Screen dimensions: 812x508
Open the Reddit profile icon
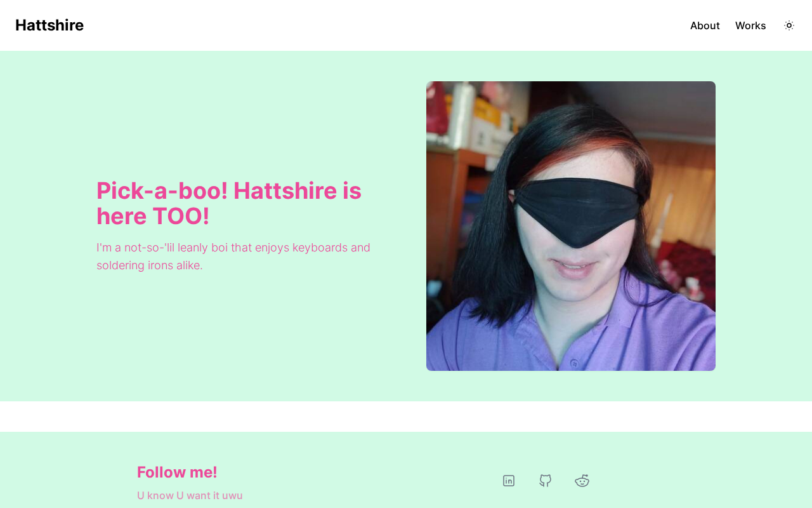click(x=582, y=481)
